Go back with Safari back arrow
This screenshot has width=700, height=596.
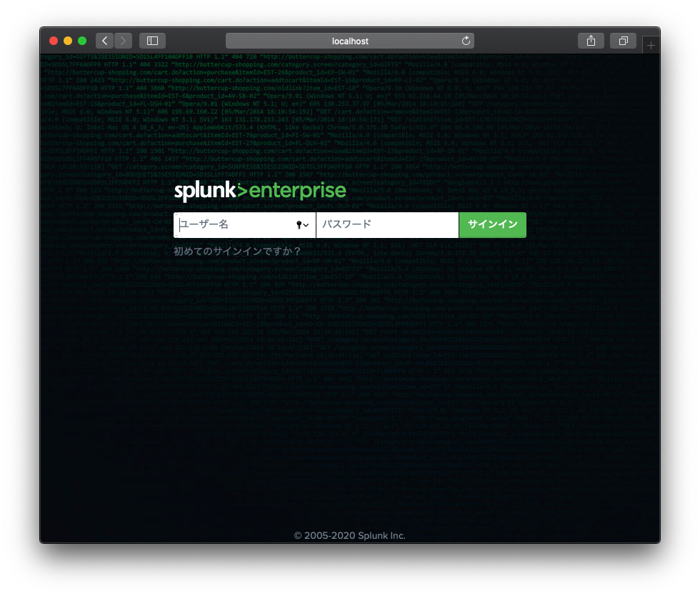(x=104, y=41)
